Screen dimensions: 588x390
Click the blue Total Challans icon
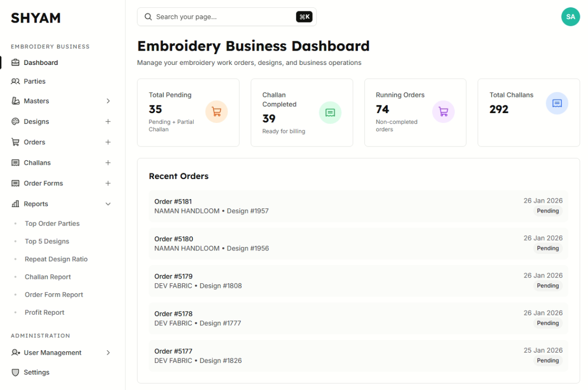click(x=557, y=103)
